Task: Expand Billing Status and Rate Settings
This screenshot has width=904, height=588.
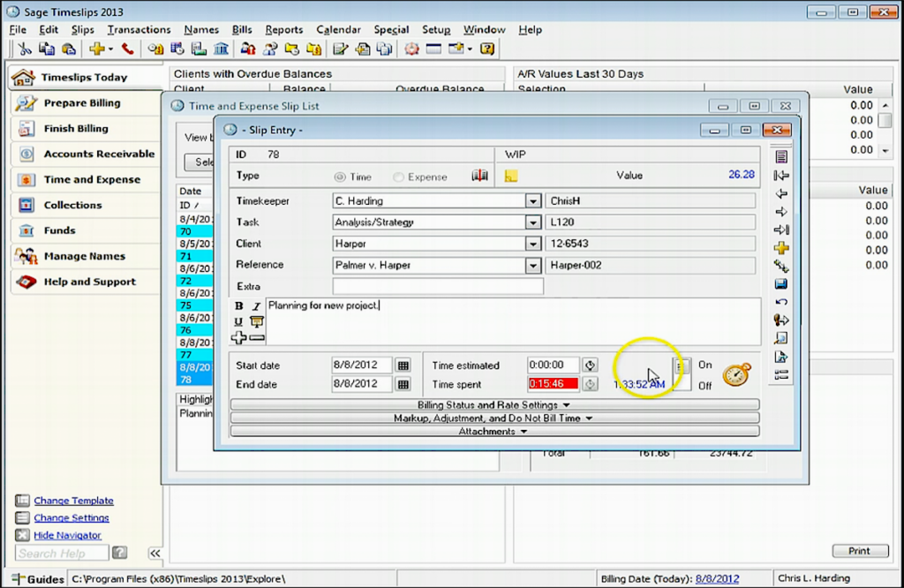Action: pos(494,404)
